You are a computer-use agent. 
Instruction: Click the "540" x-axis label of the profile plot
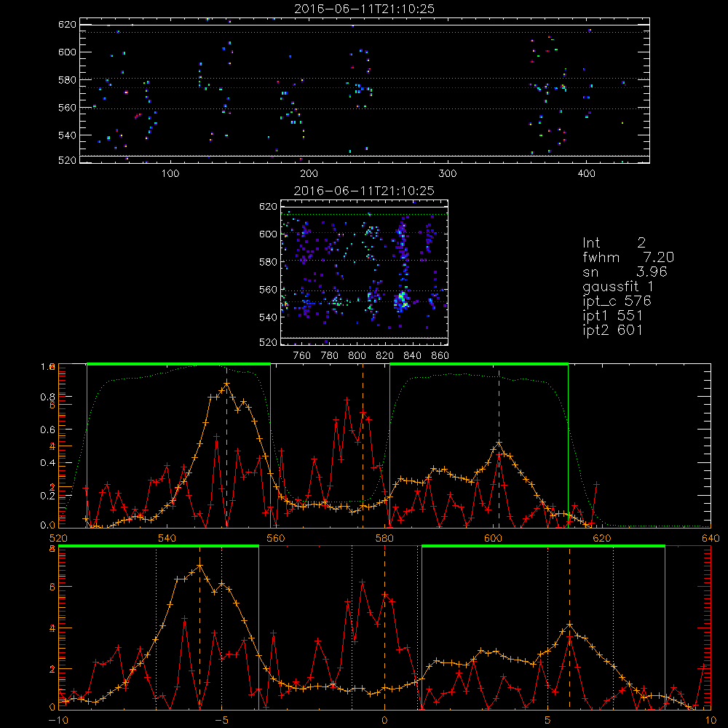click(x=167, y=539)
